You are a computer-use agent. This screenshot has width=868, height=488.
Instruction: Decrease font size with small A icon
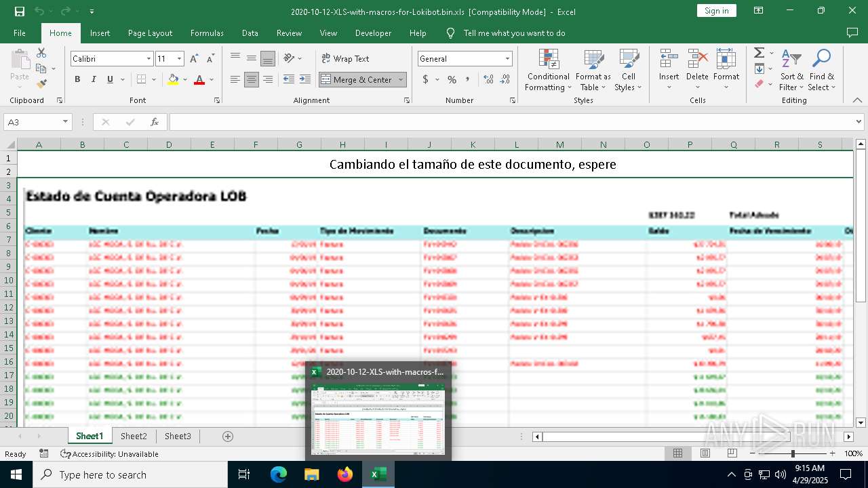[x=210, y=59]
